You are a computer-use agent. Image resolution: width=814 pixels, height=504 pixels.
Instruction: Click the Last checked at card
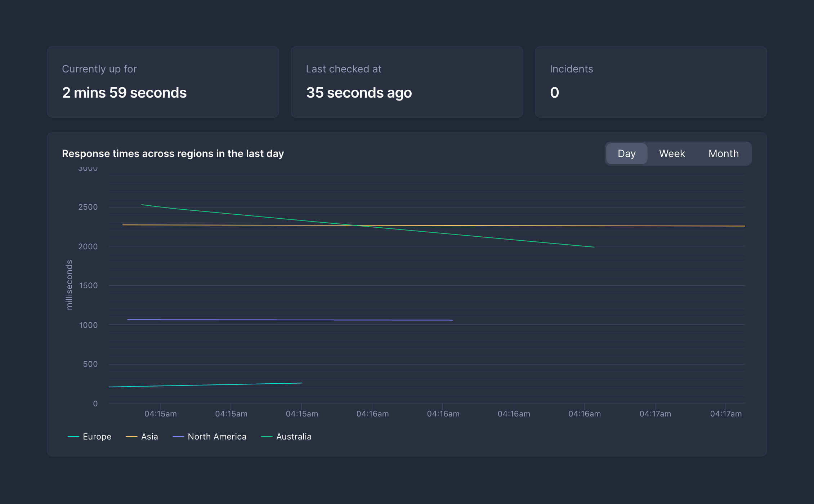point(407,82)
